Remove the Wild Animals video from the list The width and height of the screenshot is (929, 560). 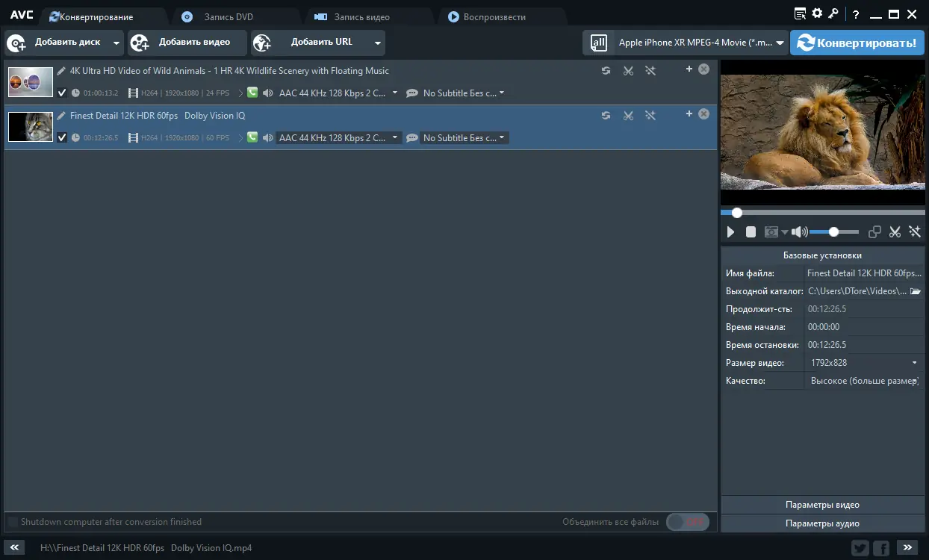coord(703,69)
